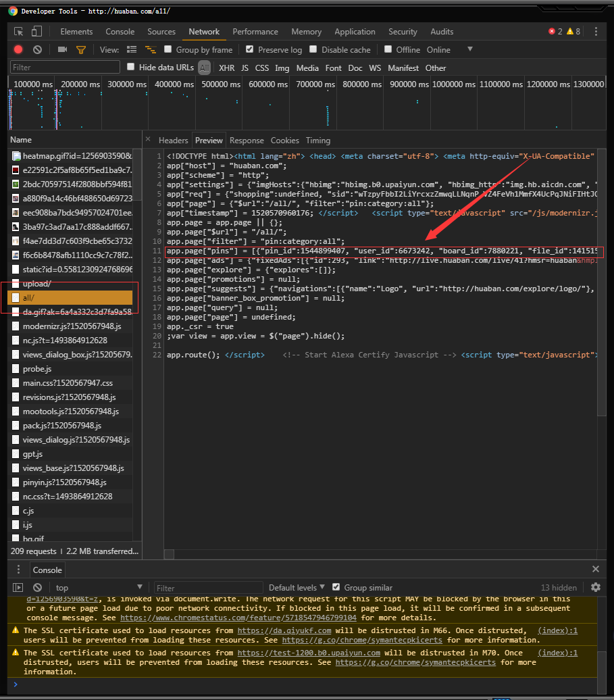Switch to large request rows view icon
The image size is (614, 700).
tap(132, 49)
